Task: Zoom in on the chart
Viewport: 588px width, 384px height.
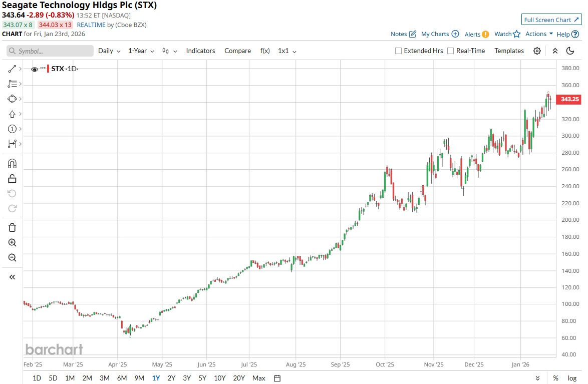Action: (x=12, y=243)
